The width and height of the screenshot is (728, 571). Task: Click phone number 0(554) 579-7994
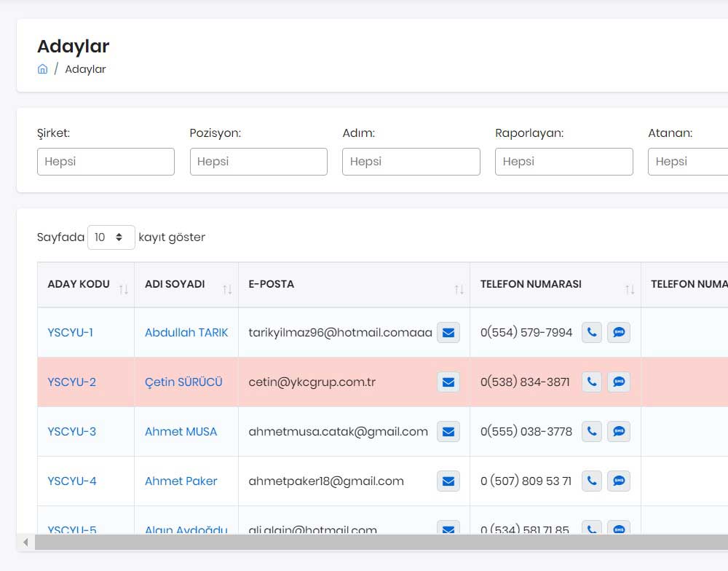(526, 333)
